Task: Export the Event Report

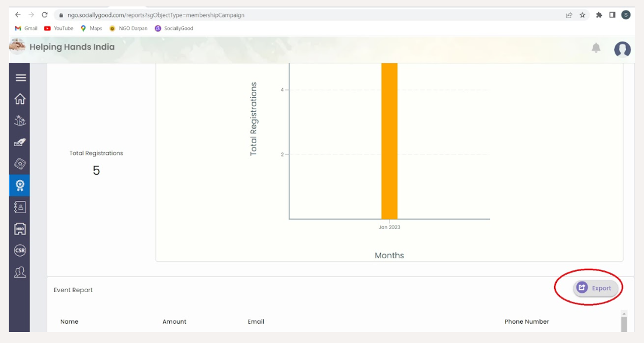Action: coord(595,288)
